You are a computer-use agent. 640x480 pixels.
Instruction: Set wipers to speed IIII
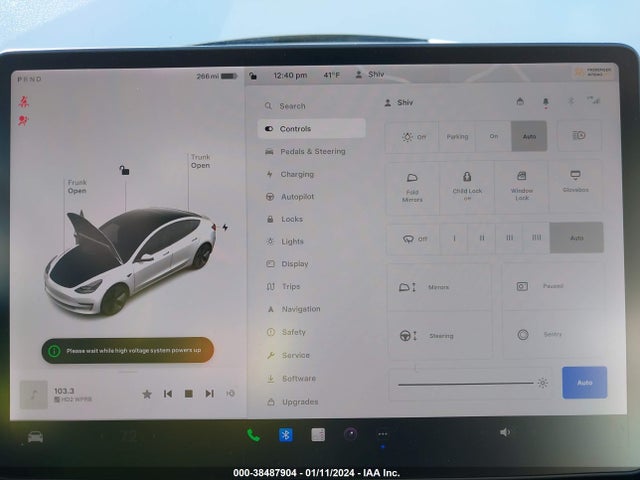[537, 238]
